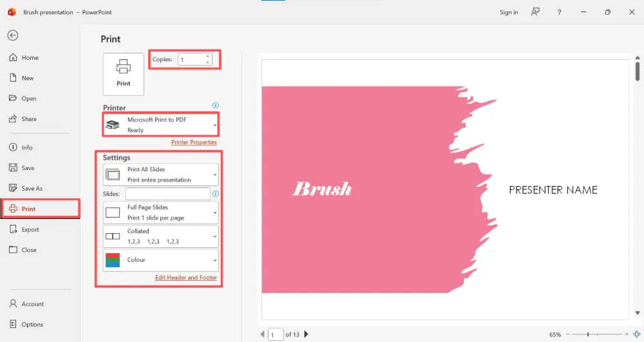
Task: Click the scroll down arrow of preview
Action: point(638,313)
